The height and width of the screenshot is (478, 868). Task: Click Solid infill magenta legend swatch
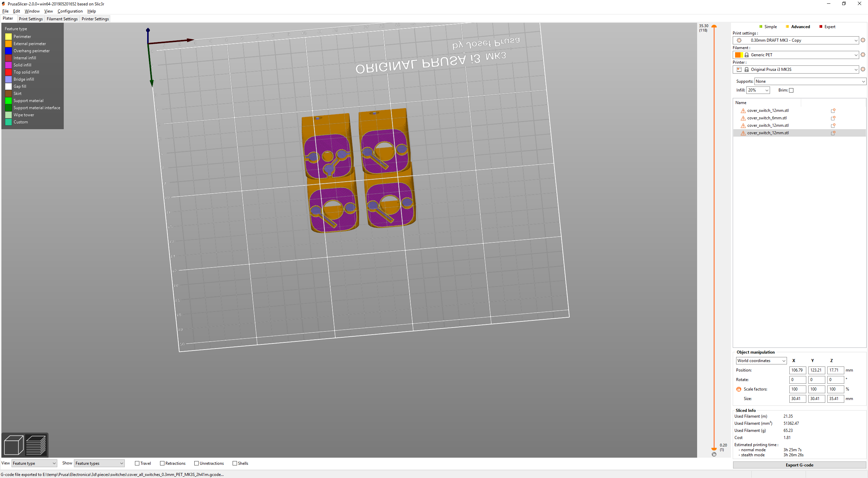[x=8, y=65]
